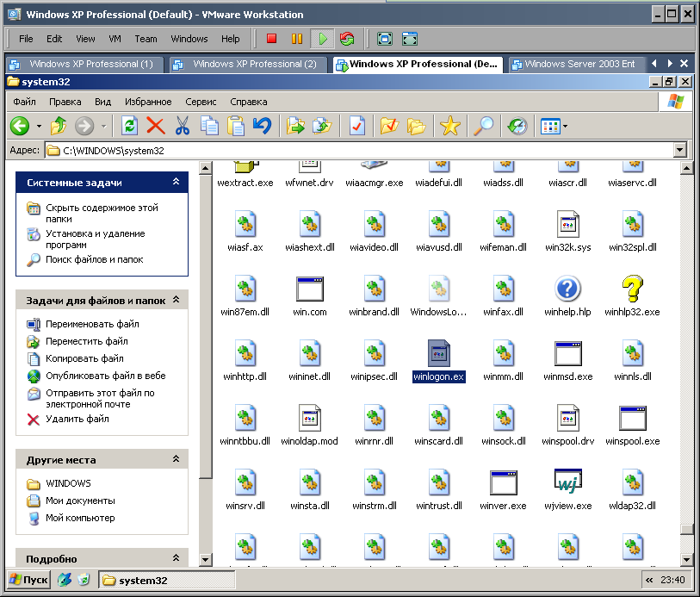Viewport: 700px width, 597px height.
Task: Toggle the Folders pane toolbar icon
Action: coord(416,126)
